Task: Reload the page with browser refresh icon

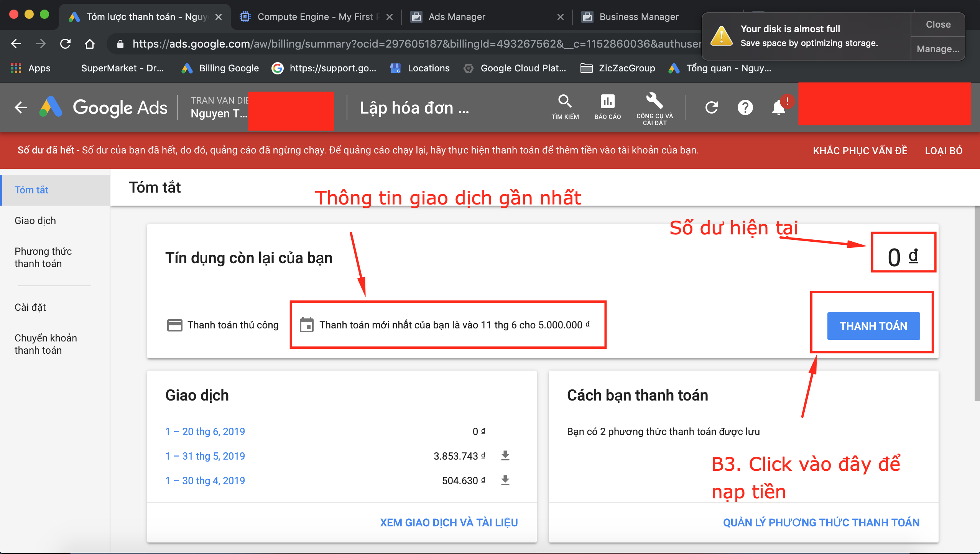Action: click(x=65, y=44)
